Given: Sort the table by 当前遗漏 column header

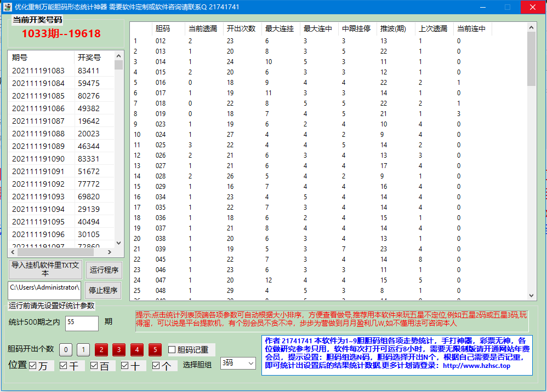Looking at the screenshot, I should (x=203, y=29).
